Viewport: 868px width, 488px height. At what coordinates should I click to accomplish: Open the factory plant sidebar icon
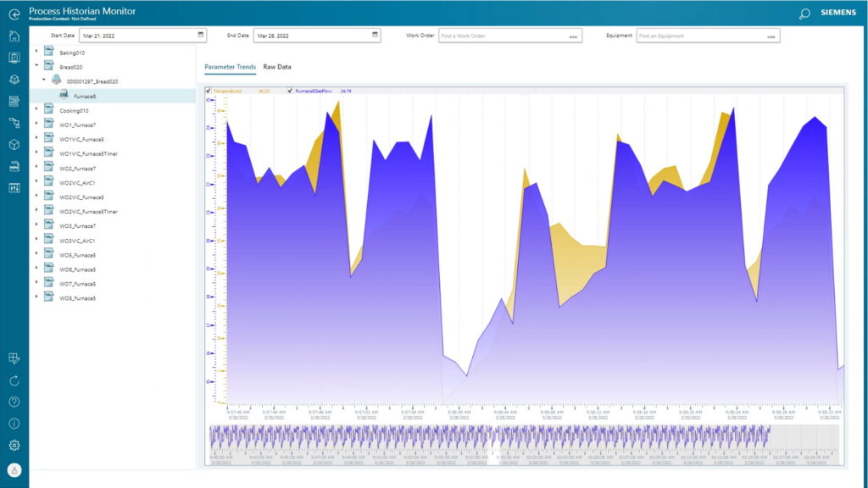click(x=14, y=166)
